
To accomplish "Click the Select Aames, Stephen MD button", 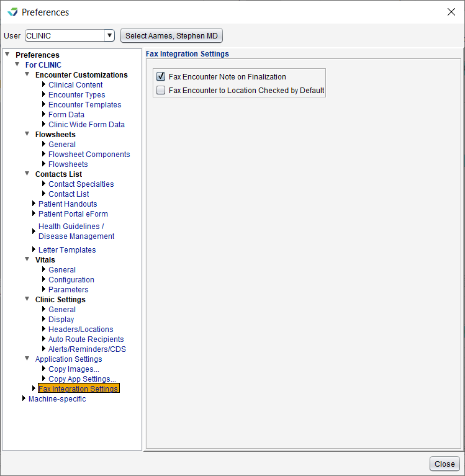I will (171, 36).
